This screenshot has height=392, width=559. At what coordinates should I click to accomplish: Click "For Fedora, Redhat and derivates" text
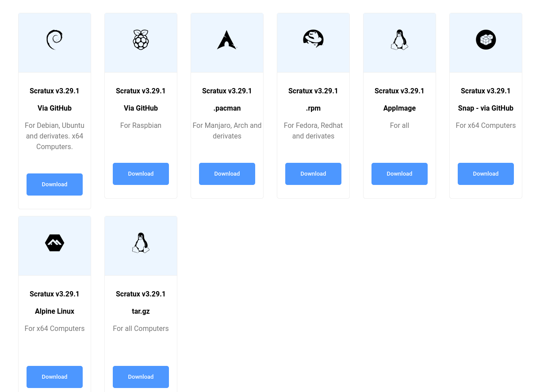pyautogui.click(x=313, y=131)
